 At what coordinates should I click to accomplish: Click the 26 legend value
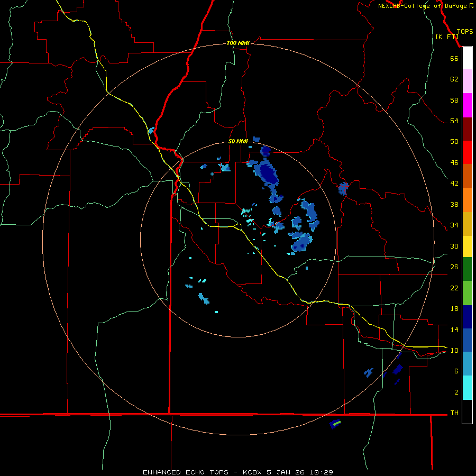tap(454, 267)
